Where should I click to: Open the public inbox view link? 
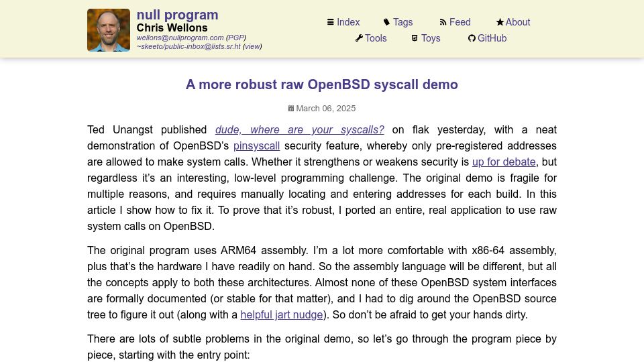252,47
